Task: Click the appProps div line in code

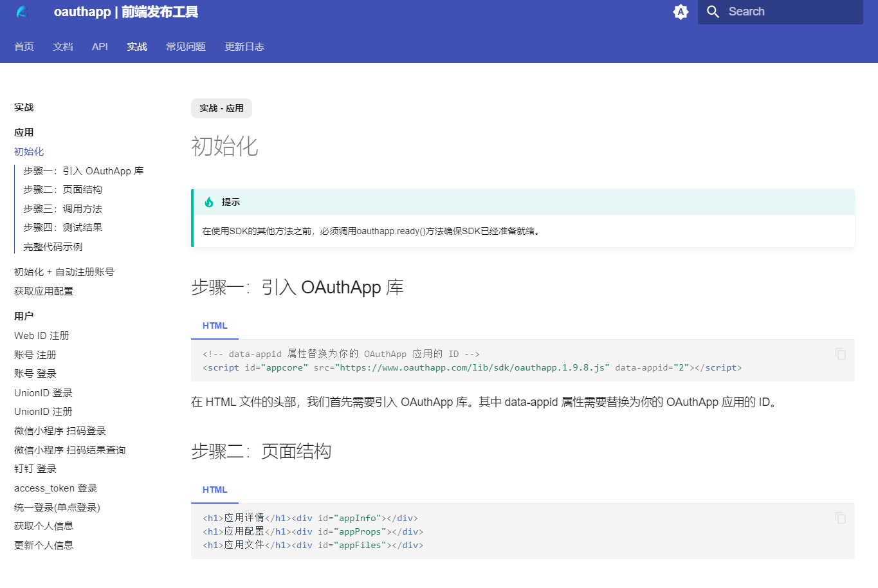Action: click(313, 531)
